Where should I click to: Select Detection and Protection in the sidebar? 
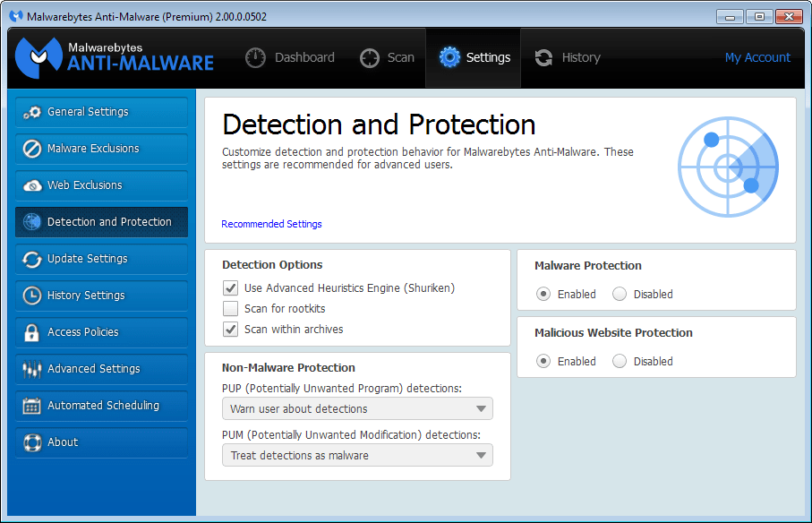point(101,221)
